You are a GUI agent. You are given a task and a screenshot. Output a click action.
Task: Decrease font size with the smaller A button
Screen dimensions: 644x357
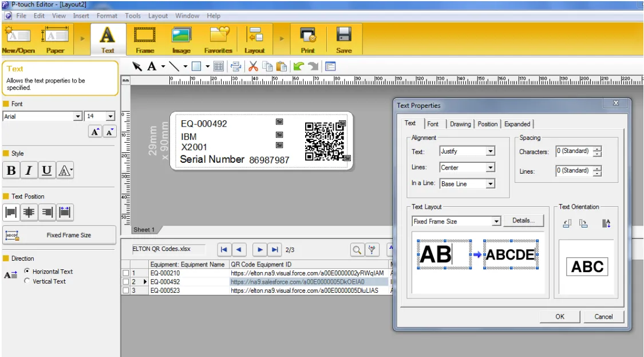coord(110,132)
